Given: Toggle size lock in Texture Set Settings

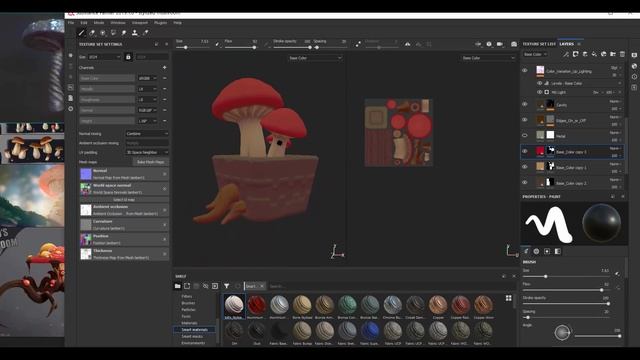Looking at the screenshot, I should [x=128, y=57].
